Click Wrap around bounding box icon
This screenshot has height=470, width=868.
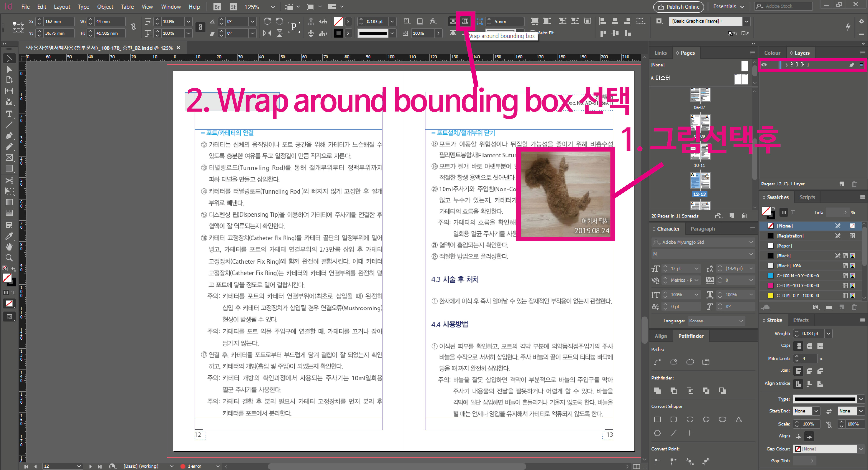[465, 21]
